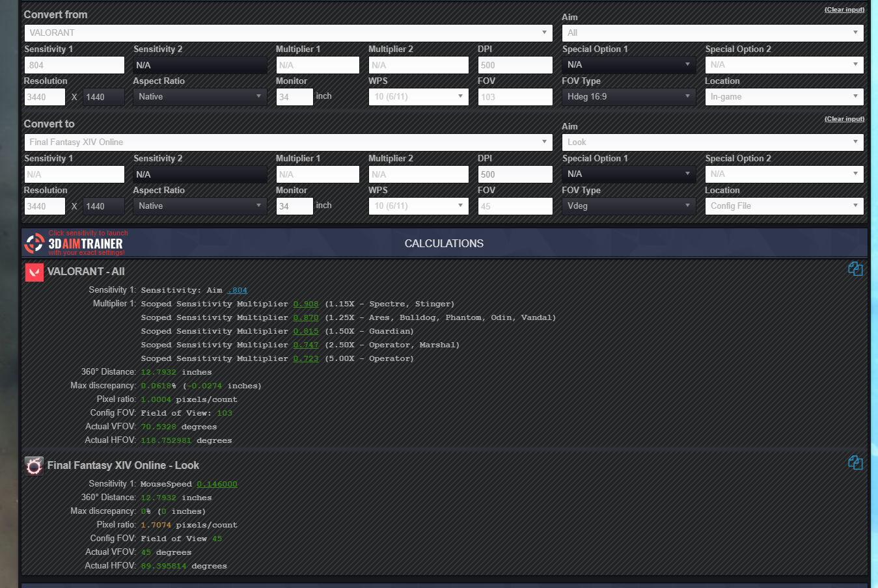Click scoped multiplier 0.908 link
The image size is (878, 588).
[306, 304]
